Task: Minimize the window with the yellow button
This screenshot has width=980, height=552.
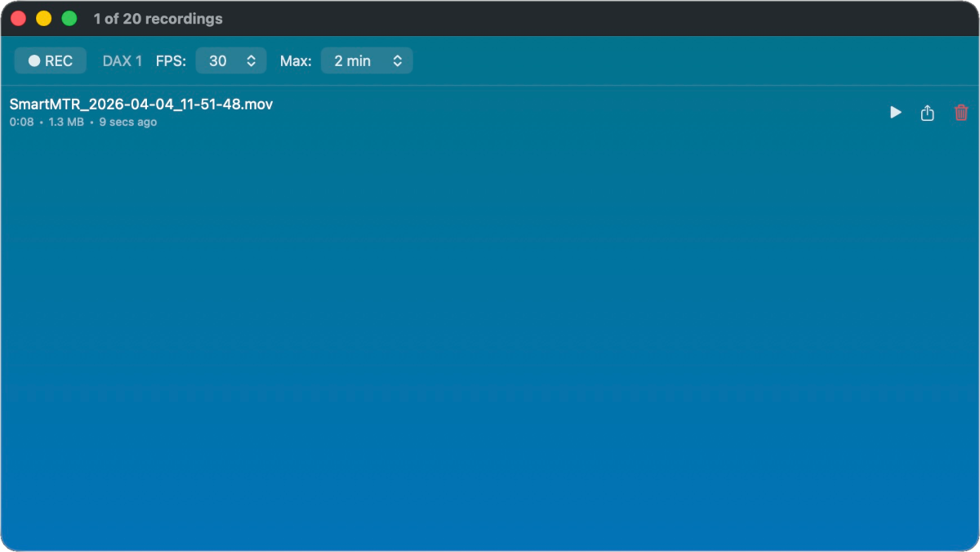Action: click(44, 18)
